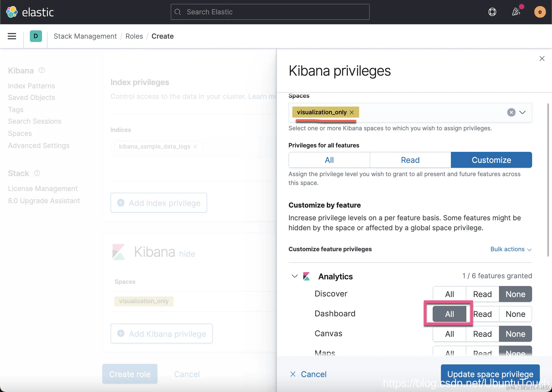Open the hamburger navigation menu

click(12, 36)
